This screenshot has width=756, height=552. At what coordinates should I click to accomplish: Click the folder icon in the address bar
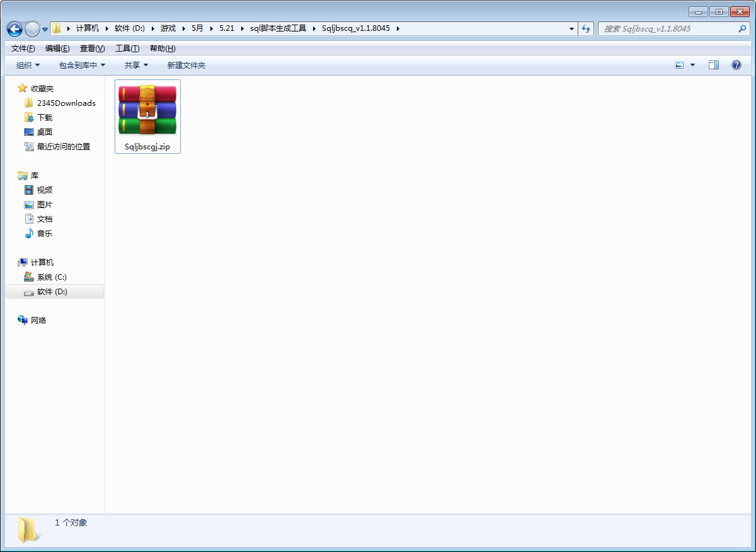(x=57, y=28)
